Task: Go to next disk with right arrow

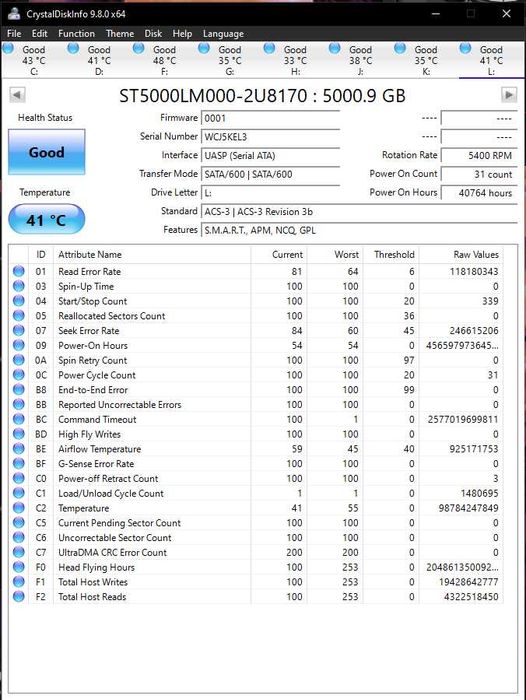Action: point(509,95)
